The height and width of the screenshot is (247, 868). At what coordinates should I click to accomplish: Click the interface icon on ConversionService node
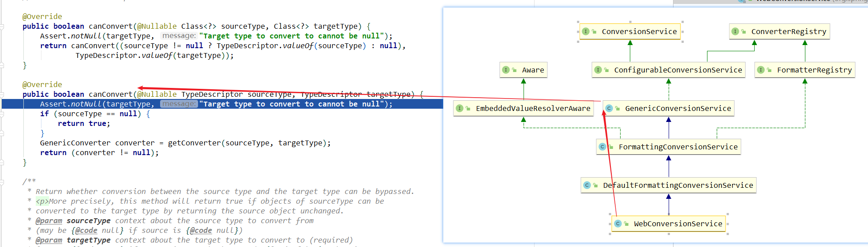pos(586,31)
